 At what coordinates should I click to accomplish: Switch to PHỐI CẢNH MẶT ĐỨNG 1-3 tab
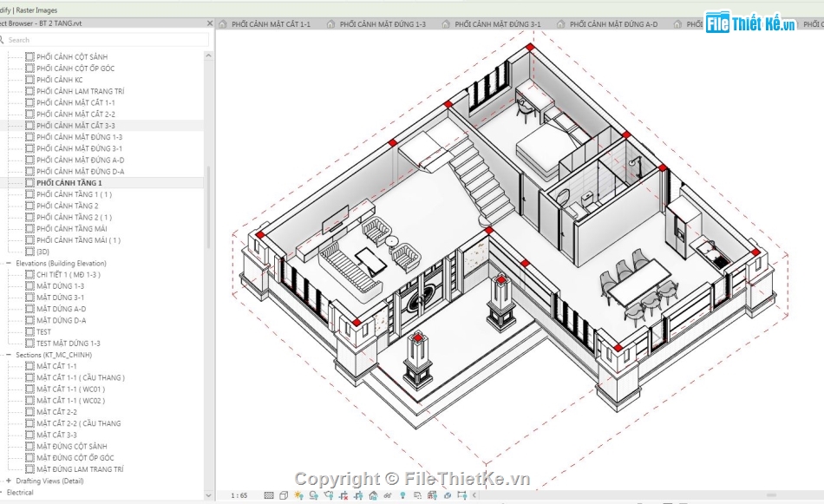pos(383,24)
